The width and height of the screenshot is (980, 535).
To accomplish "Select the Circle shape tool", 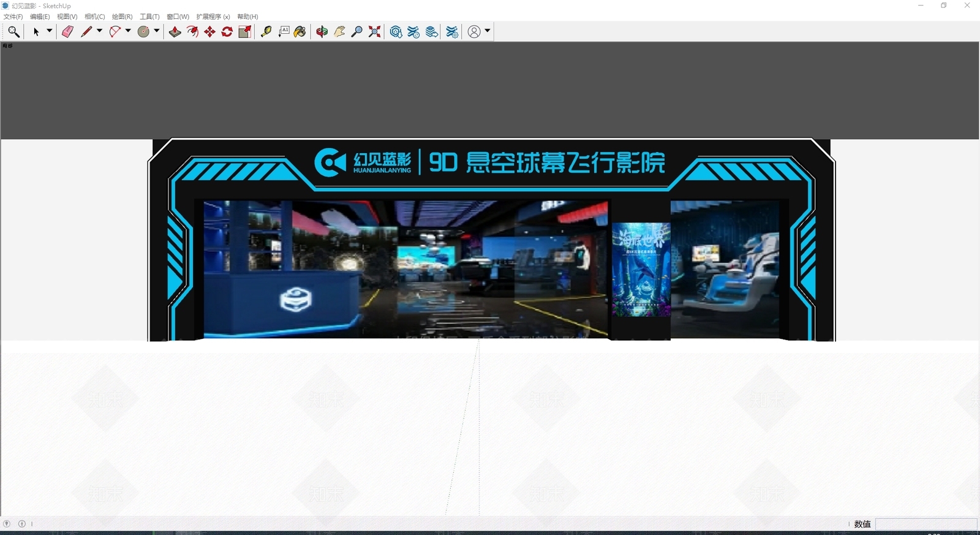I will [x=143, y=32].
